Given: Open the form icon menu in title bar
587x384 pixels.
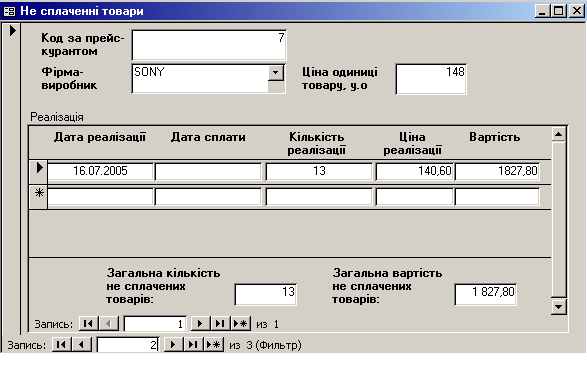Looking at the screenshot, I should pos(9,11).
